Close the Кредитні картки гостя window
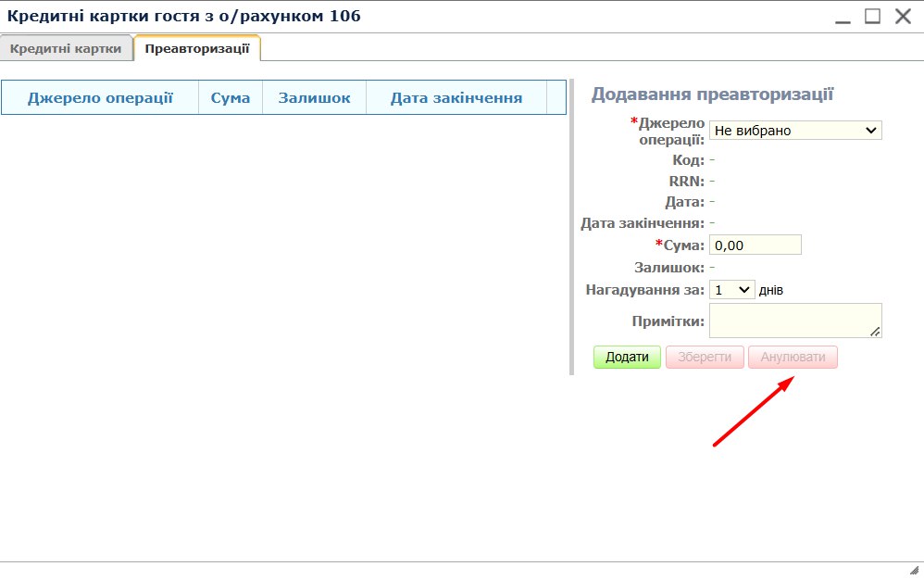The height and width of the screenshot is (579, 924). (903, 16)
